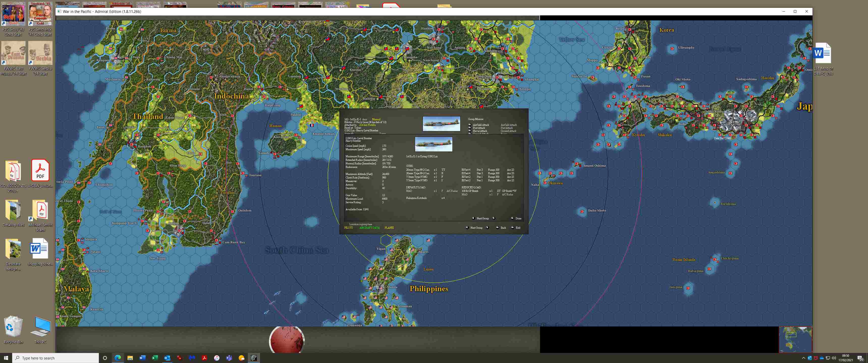Click the Torishima island marker
The image size is (868, 363).
point(714,202)
